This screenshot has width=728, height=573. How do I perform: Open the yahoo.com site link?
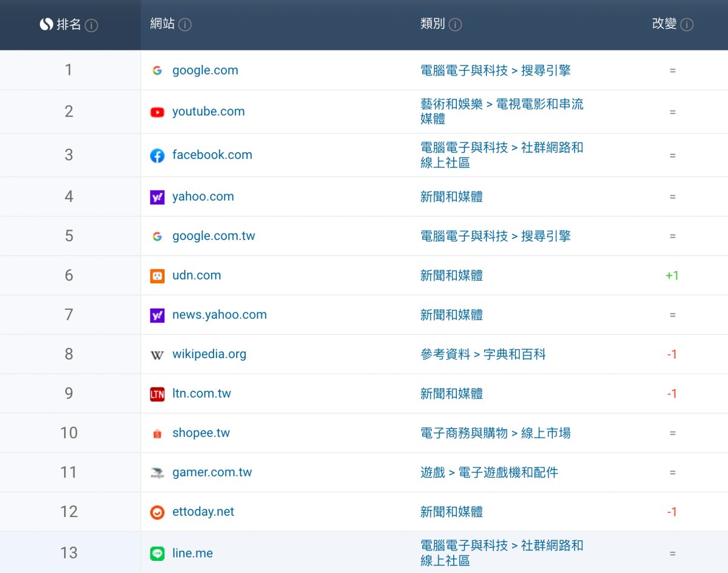203,196
